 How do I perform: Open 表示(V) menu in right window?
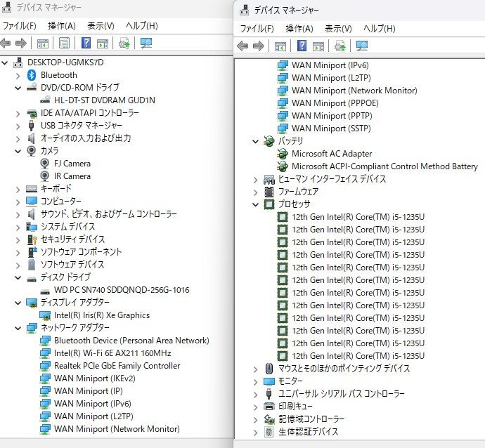click(x=338, y=29)
